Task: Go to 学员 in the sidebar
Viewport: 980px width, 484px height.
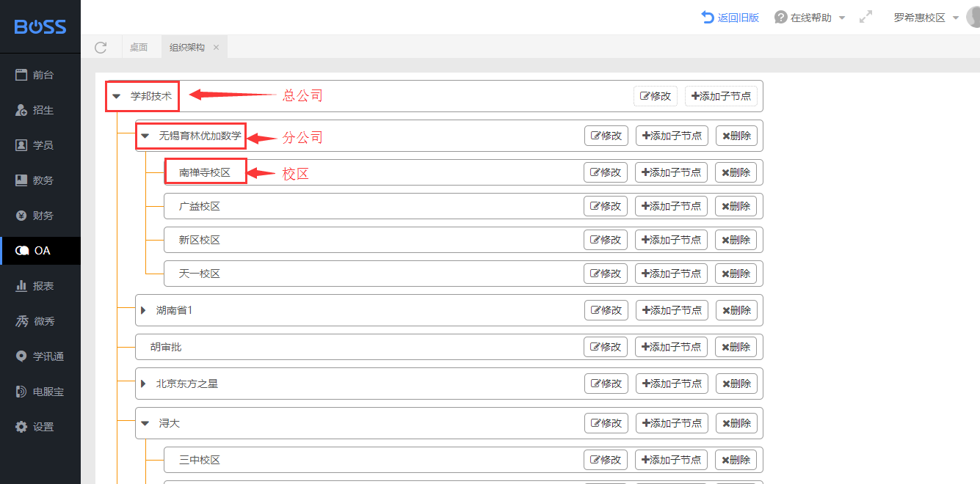Action: pos(40,145)
